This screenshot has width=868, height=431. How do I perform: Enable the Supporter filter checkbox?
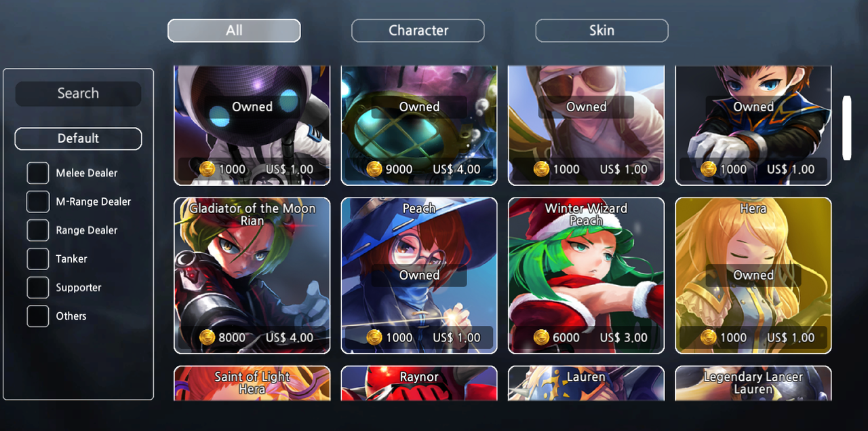[x=38, y=288]
